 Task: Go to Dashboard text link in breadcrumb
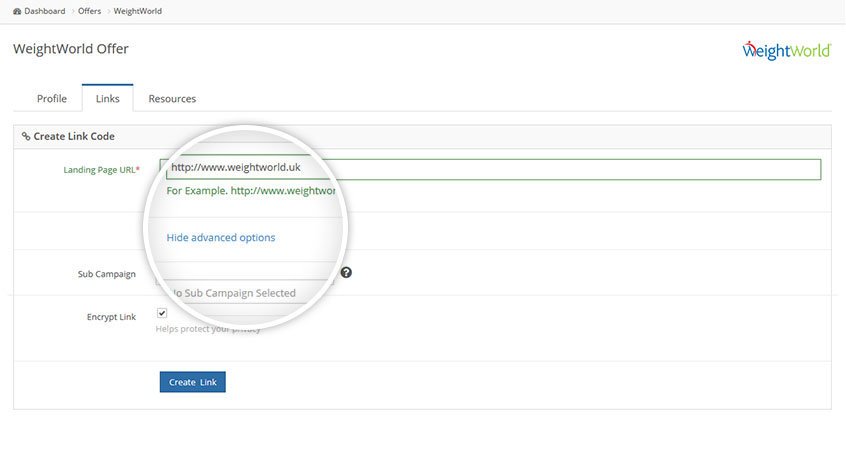tap(45, 11)
